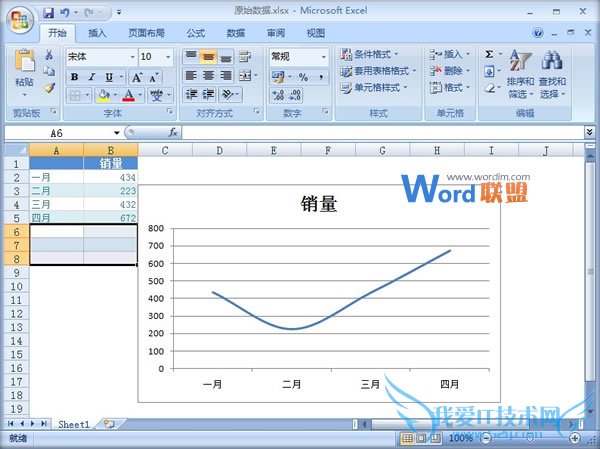The height and width of the screenshot is (449, 600).
Task: Apply bottom vertical alignment
Action: [226, 57]
